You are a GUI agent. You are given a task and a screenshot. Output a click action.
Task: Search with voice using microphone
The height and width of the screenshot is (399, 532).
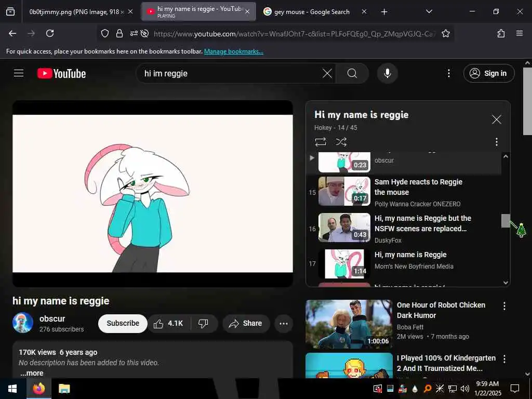point(387,73)
